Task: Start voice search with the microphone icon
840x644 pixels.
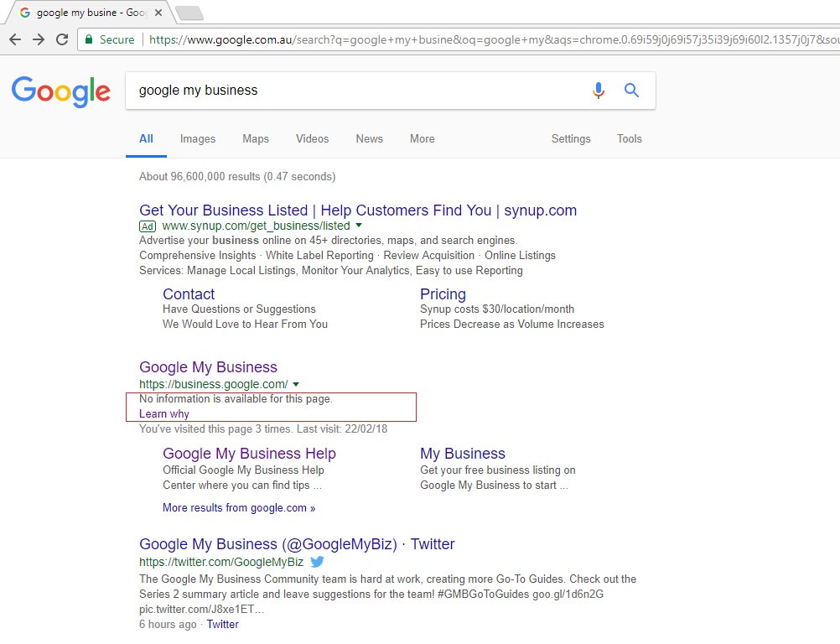Action: pos(599,91)
